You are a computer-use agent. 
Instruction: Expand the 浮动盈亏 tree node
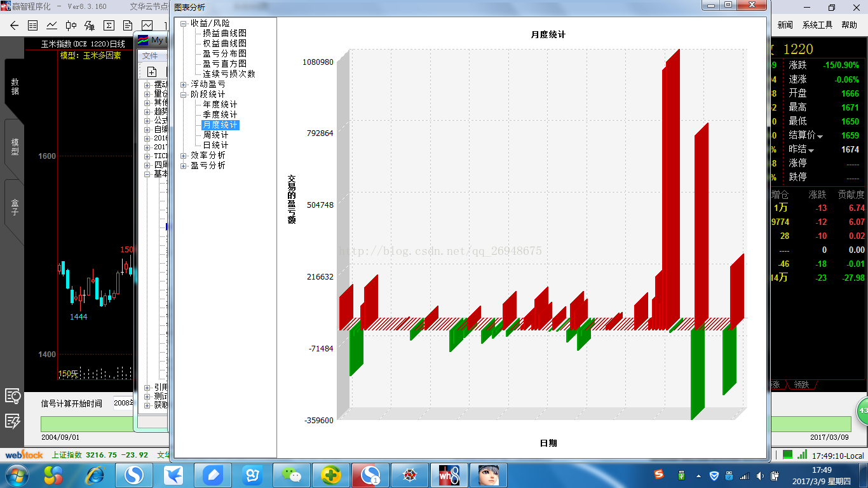[184, 84]
